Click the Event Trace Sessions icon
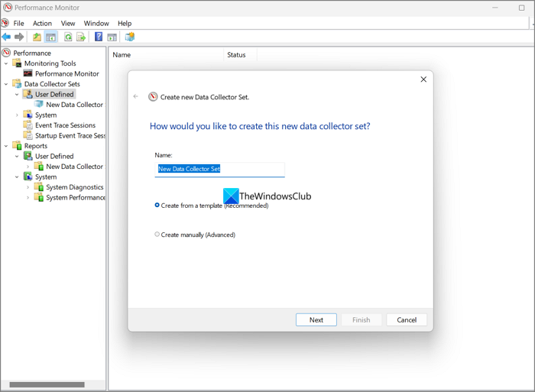Image resolution: width=535 pixels, height=392 pixels. click(28, 125)
